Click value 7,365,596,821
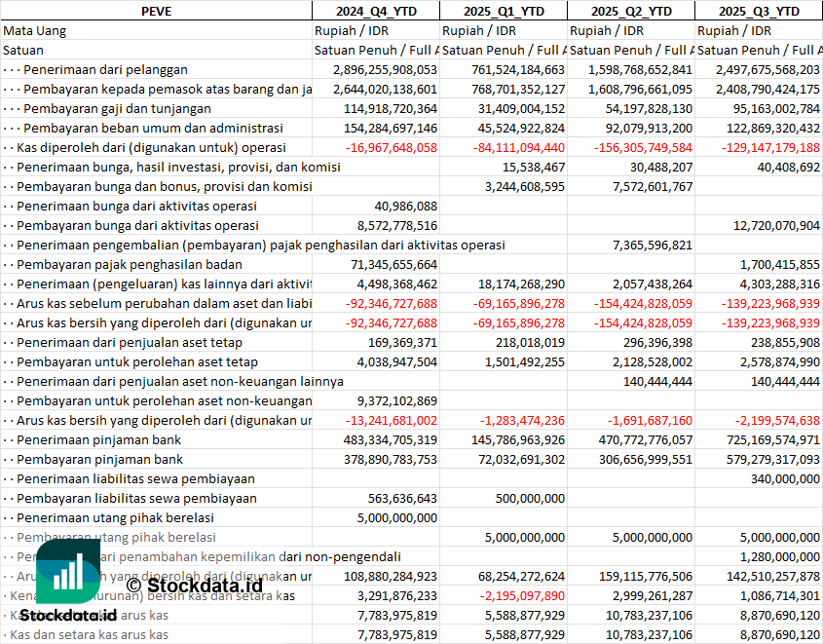Viewport: 823px width, 644px height. pyautogui.click(x=652, y=245)
